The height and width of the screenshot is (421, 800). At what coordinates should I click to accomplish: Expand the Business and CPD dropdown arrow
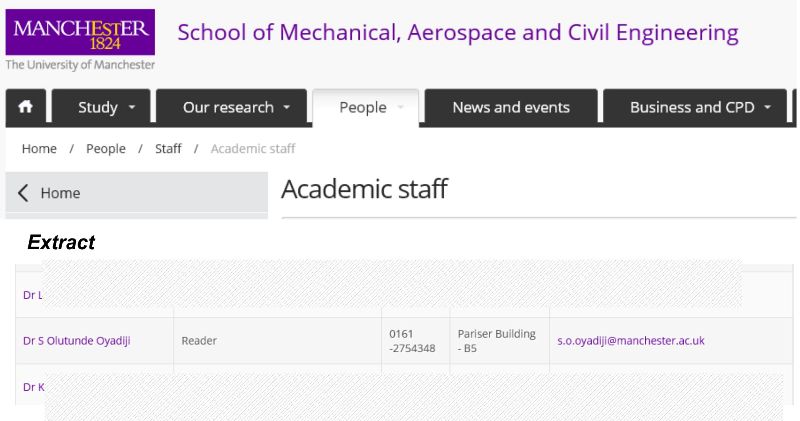[x=767, y=108]
